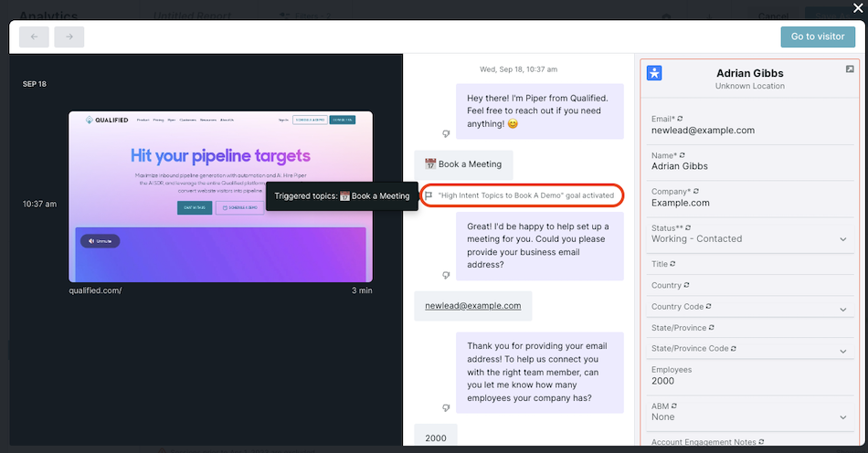Thumbs down the Piper greeting message
Viewport: 868px width, 453px height.
tap(446, 134)
